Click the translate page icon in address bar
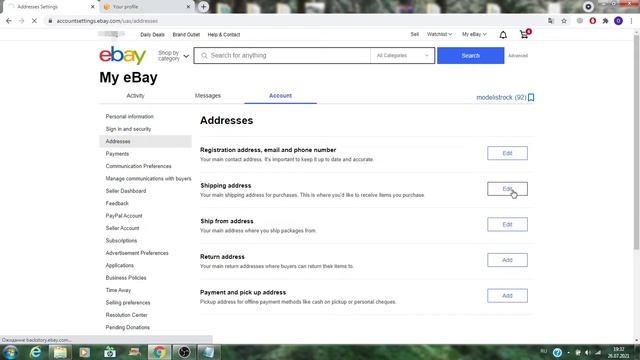The image size is (640, 360). click(551, 21)
